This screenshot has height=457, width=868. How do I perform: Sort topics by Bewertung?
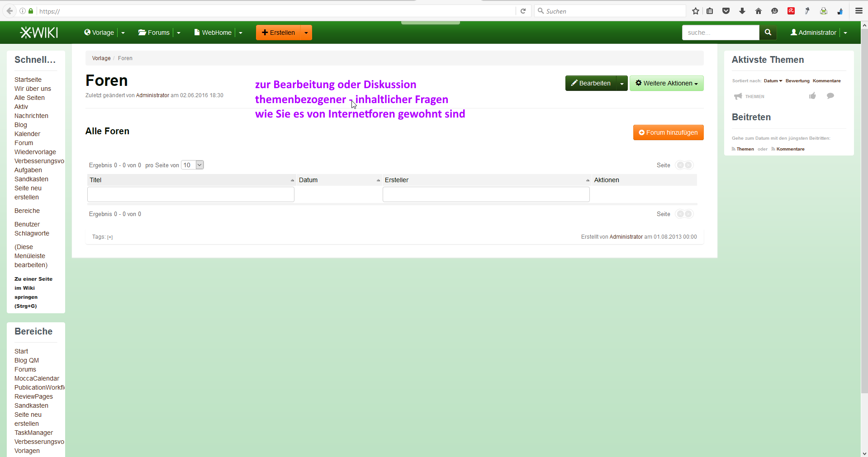tap(797, 81)
